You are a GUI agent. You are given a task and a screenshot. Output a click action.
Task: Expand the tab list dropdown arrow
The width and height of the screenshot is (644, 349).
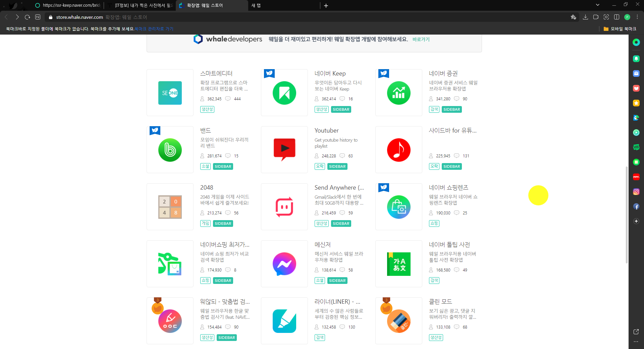coord(597,5)
